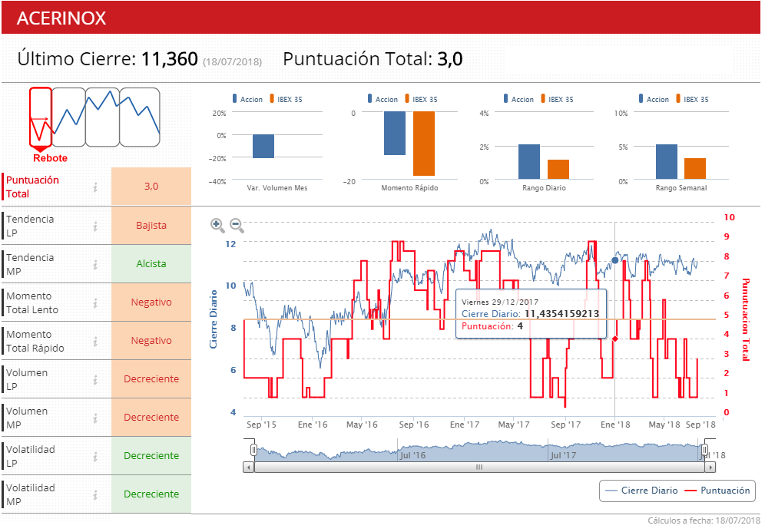765x532 pixels.
Task: Click the Negativo value for Momento Total Rápido
Action: pyautogui.click(x=151, y=341)
